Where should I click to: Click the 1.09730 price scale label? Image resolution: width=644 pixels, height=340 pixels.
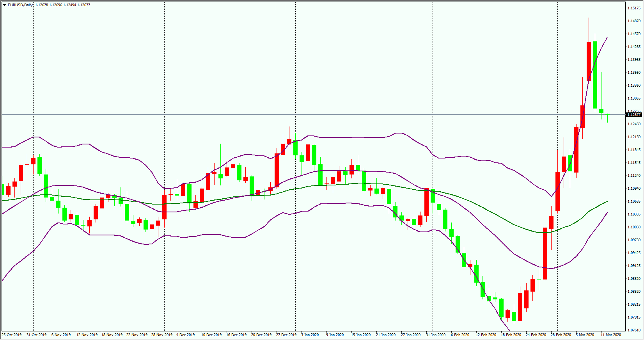(634, 240)
